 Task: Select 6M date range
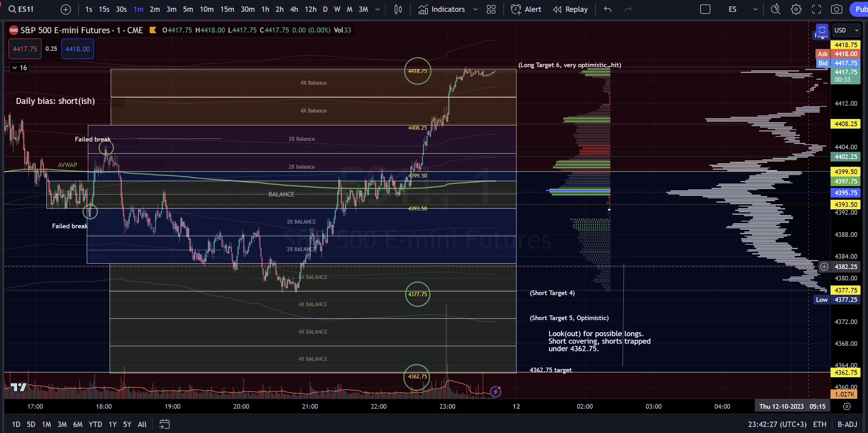tap(78, 424)
